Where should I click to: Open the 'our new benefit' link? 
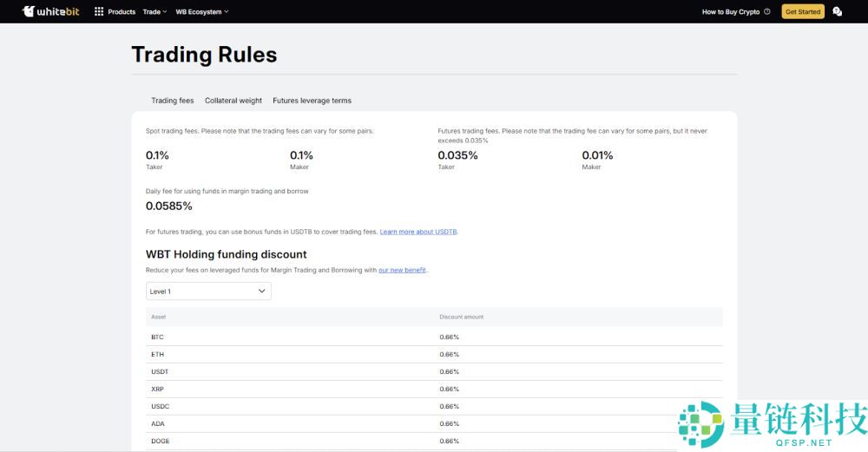pyautogui.click(x=402, y=270)
